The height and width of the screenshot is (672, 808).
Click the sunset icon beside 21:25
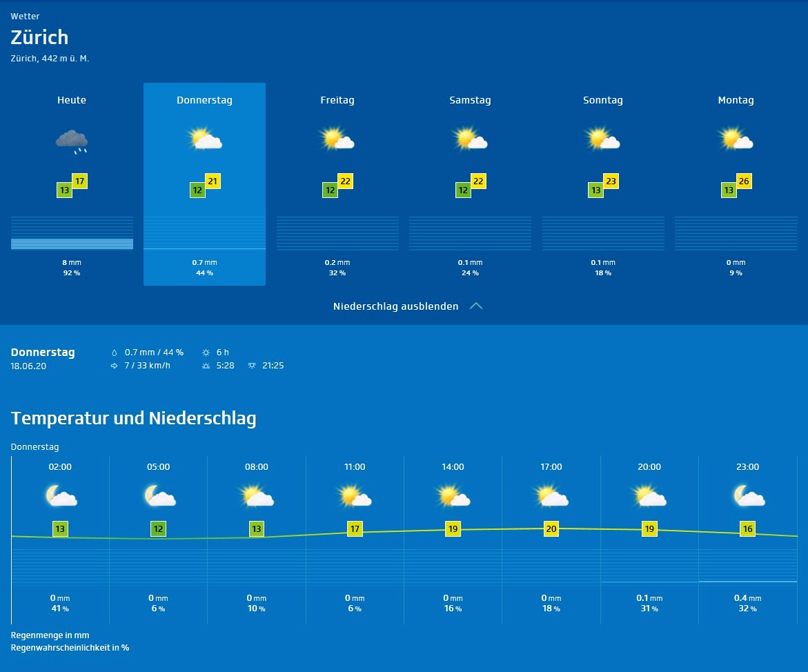click(252, 366)
